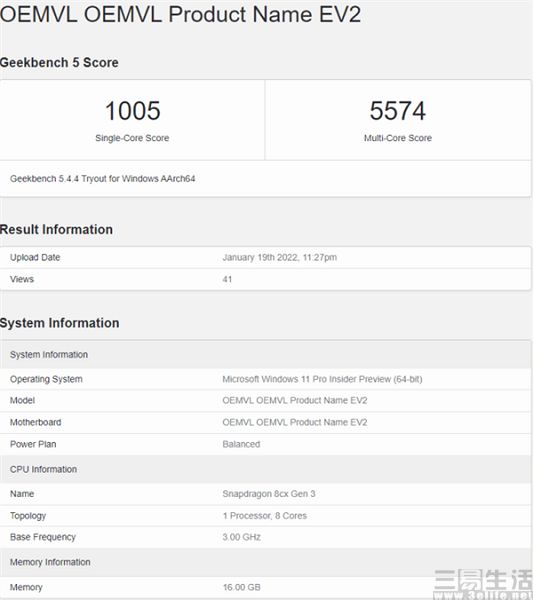
Task: Click the CPU Information header row
Action: tap(265, 469)
